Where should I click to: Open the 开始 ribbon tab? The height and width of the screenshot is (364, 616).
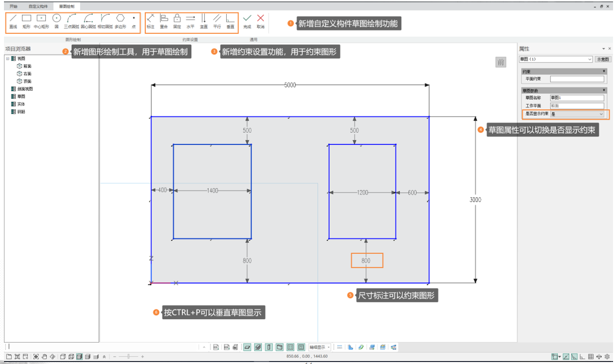click(13, 6)
